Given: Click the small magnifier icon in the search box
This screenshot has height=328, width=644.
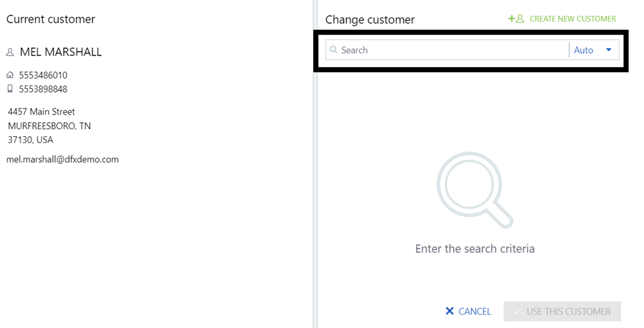Looking at the screenshot, I should [334, 50].
